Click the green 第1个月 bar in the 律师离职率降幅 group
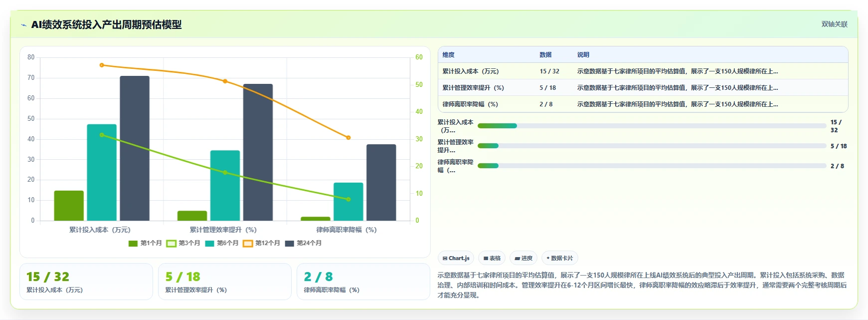 tap(316, 219)
